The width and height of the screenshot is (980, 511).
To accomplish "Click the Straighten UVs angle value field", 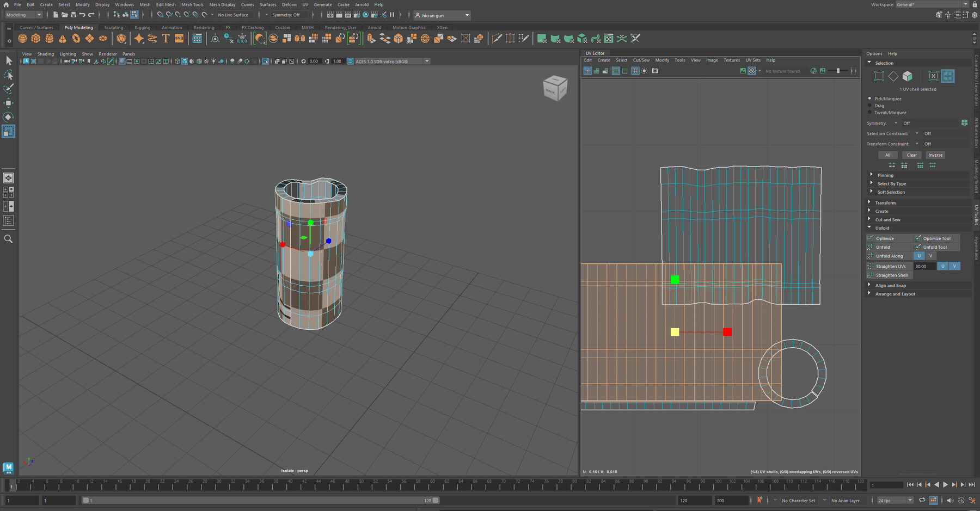I will (925, 266).
